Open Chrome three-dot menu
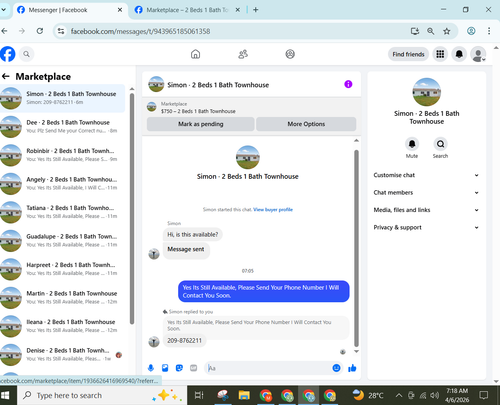This screenshot has width=500, height=405. (489, 31)
